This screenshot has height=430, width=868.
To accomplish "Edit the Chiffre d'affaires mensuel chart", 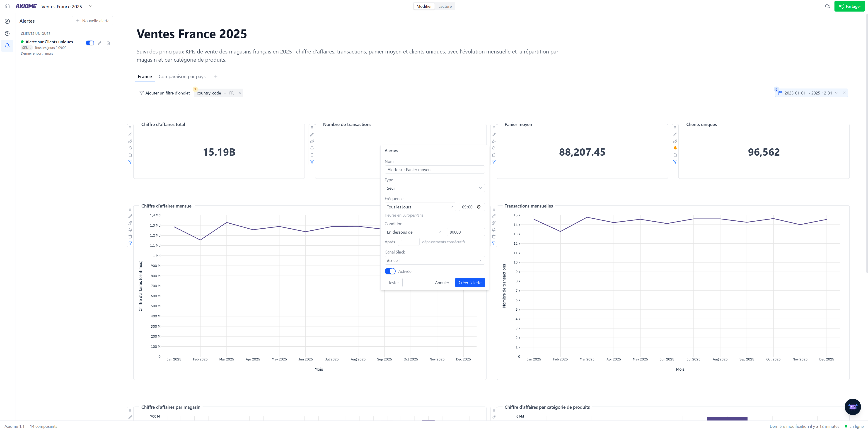I will coord(130,216).
